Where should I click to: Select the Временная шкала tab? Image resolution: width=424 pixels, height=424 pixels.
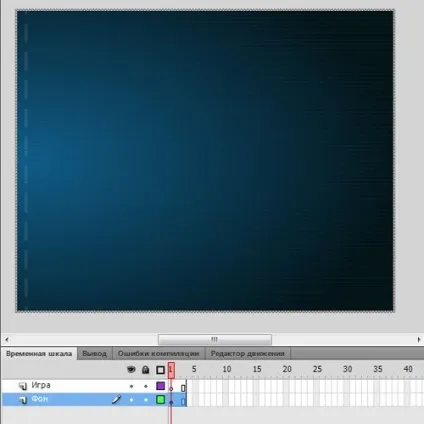39,354
